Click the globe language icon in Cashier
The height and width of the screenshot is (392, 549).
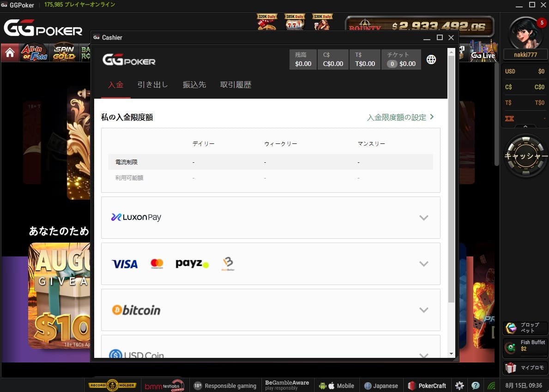[431, 59]
